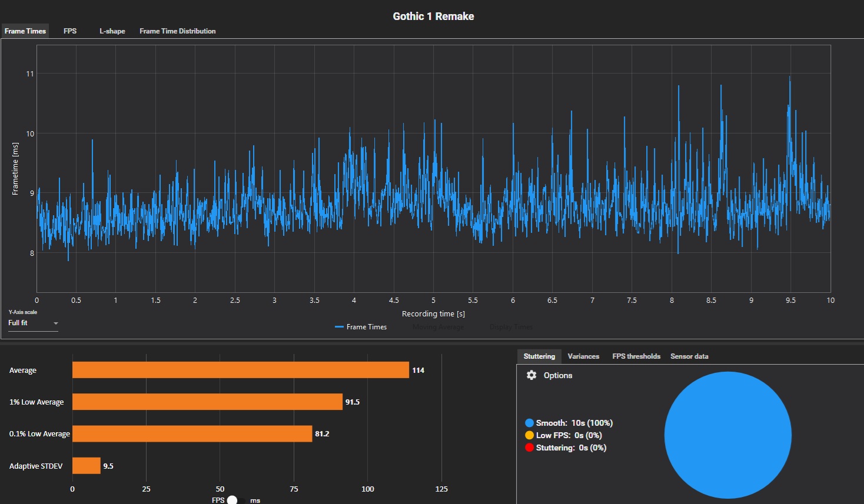864x504 pixels.
Task: Enable the Moving Average series in the legend
Action: point(438,327)
